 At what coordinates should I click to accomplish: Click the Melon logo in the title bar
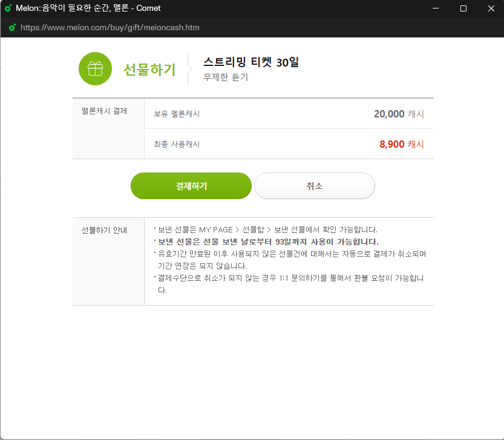tap(8, 8)
